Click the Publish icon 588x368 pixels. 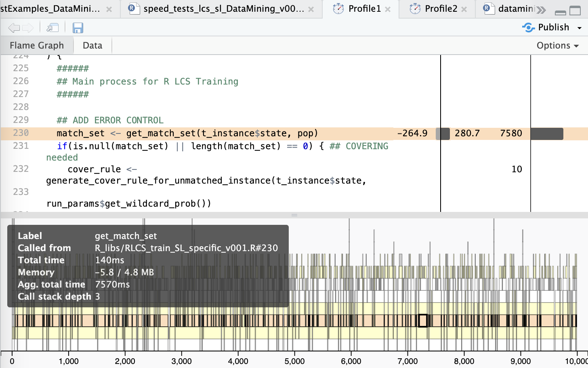click(528, 27)
